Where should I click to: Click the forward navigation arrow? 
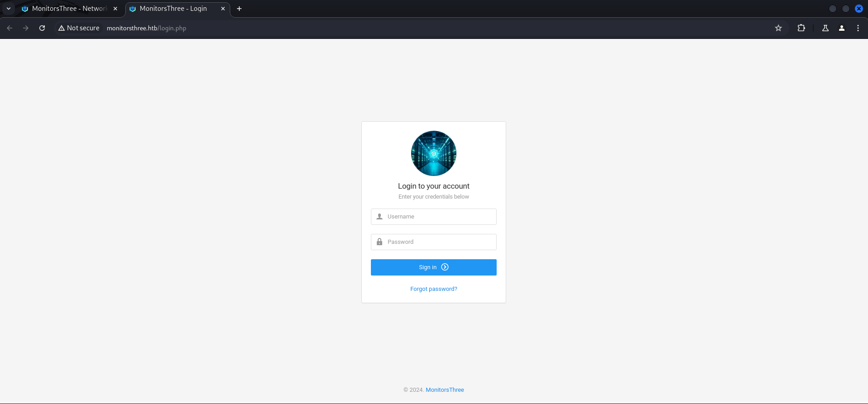[26, 28]
